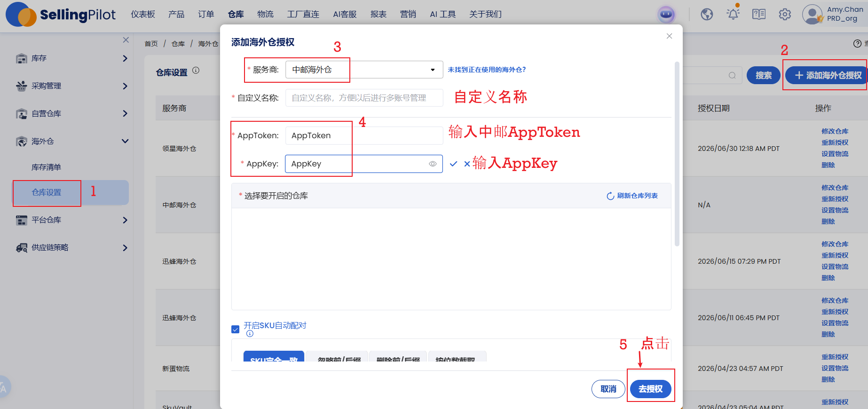This screenshot has height=409, width=868.
Task: Confirm AppKey with the checkmark icon
Action: pyautogui.click(x=454, y=164)
